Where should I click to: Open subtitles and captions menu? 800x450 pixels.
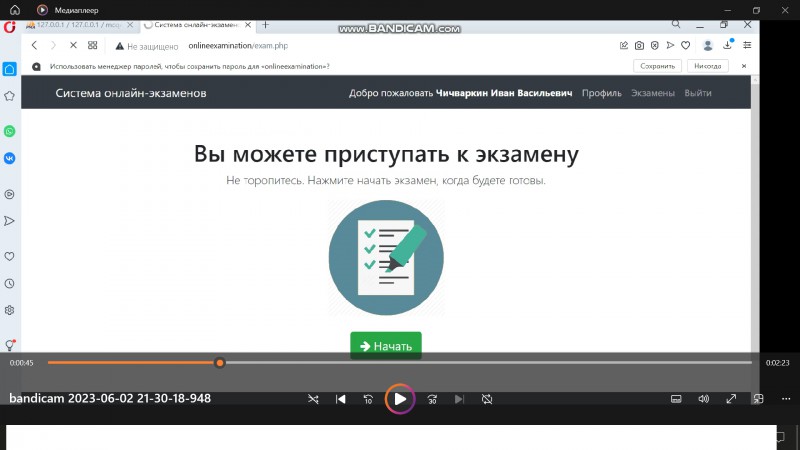(676, 399)
